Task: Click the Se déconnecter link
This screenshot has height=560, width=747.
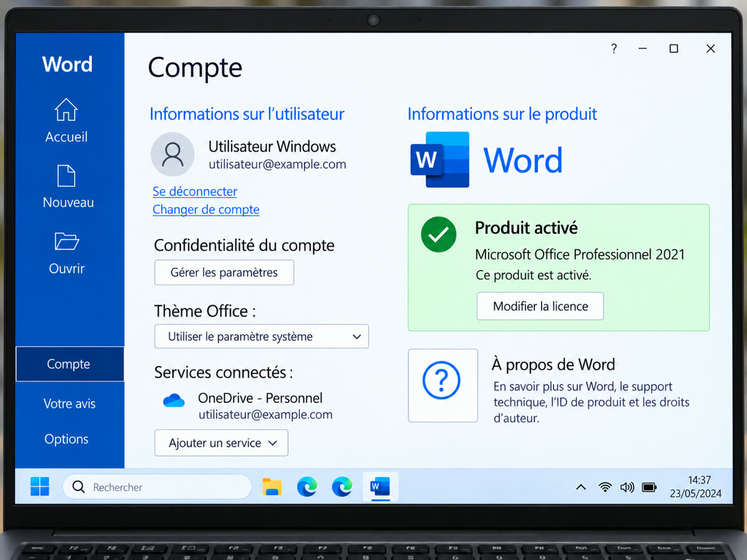Action: (195, 192)
